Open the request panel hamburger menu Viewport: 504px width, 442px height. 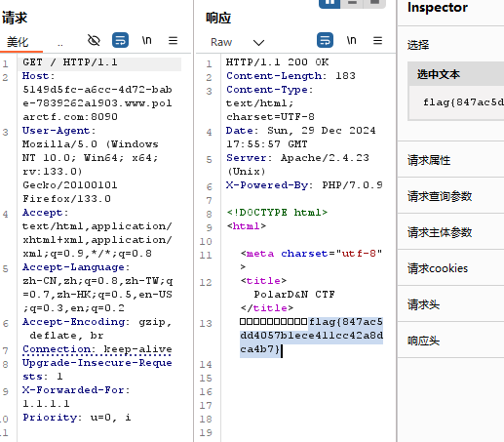(x=173, y=41)
